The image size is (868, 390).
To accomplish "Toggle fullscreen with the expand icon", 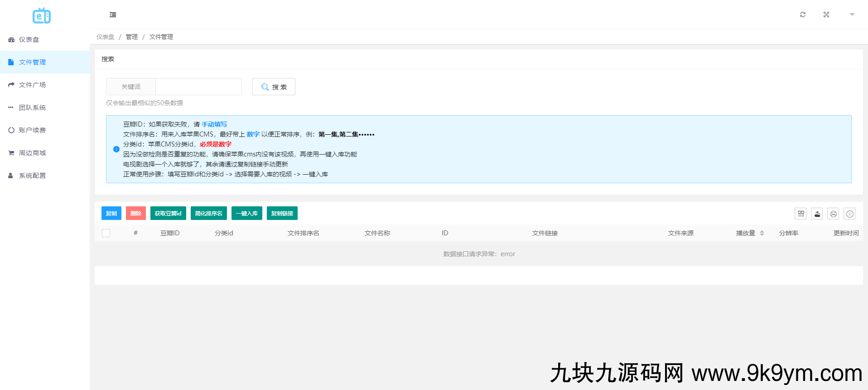I will coord(826,15).
